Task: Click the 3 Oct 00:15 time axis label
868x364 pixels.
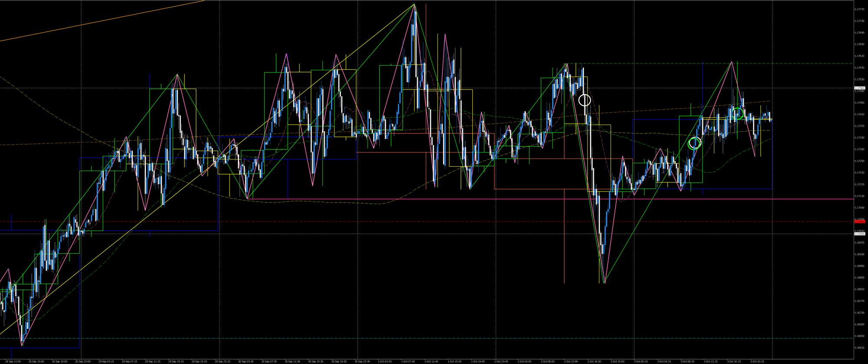Action: click(641, 361)
